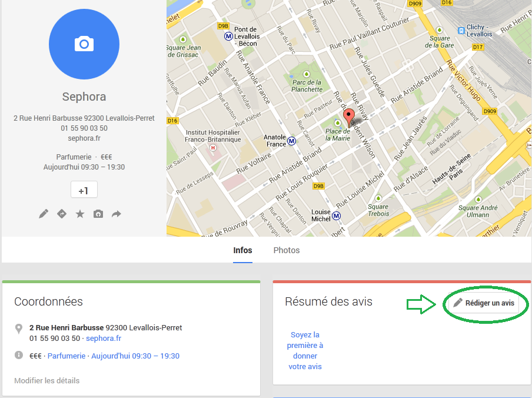This screenshot has width=532, height=398.
Task: Click the pencil edit icon under +1
Action: click(x=44, y=214)
